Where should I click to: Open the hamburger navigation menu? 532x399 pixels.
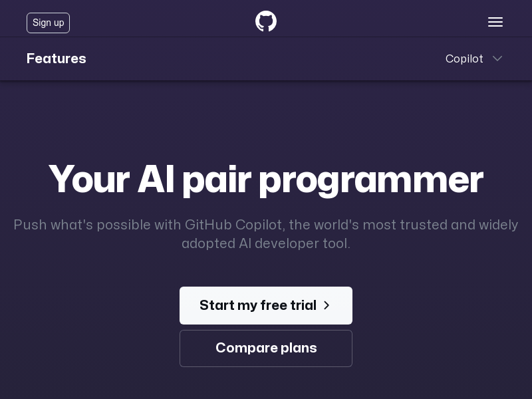point(495,23)
